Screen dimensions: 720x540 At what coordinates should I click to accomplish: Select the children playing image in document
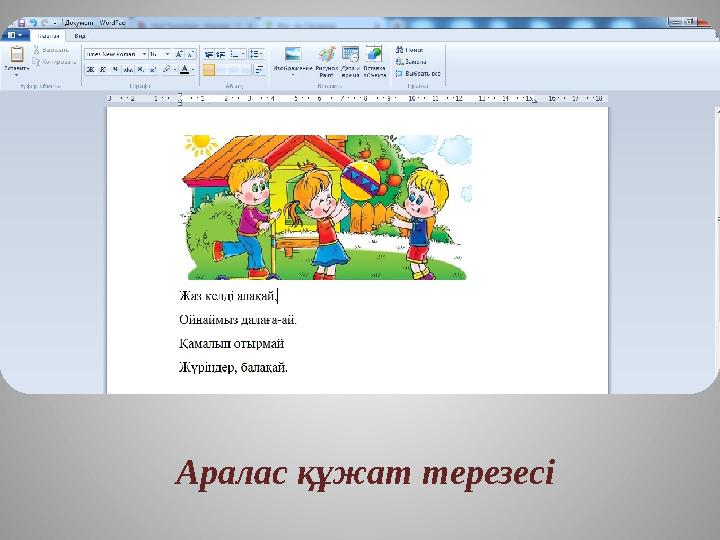[327, 207]
